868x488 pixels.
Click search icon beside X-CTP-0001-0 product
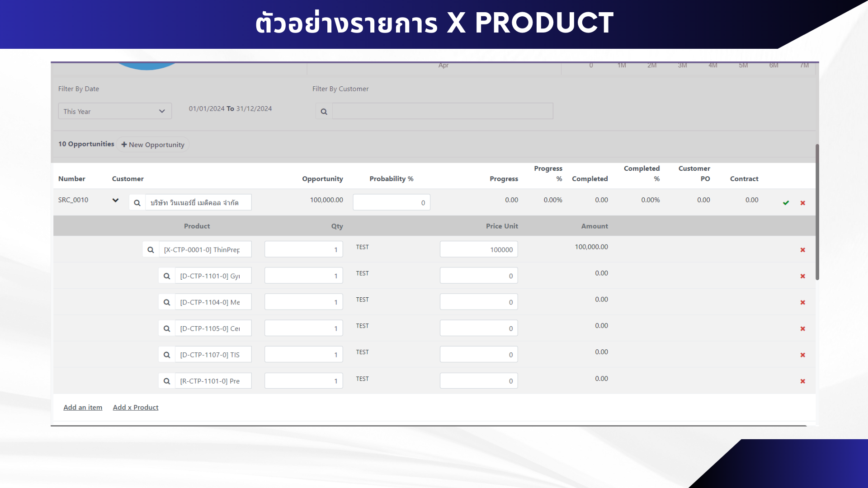[x=151, y=250]
